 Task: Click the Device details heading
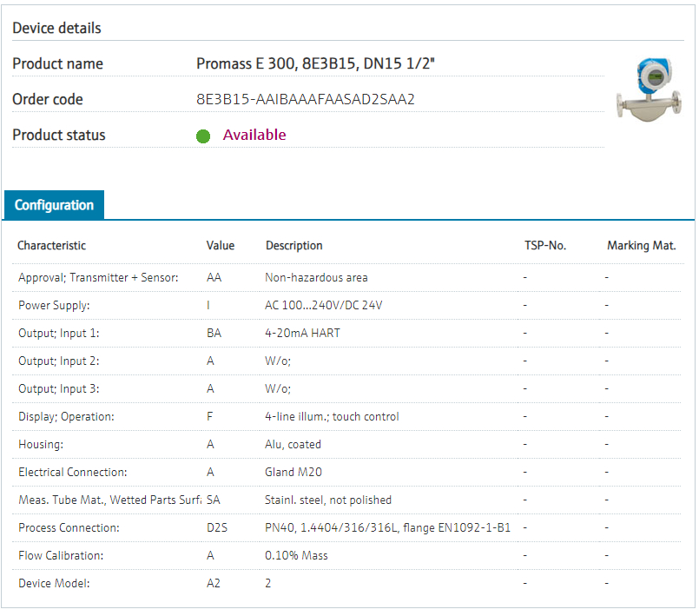click(x=56, y=28)
